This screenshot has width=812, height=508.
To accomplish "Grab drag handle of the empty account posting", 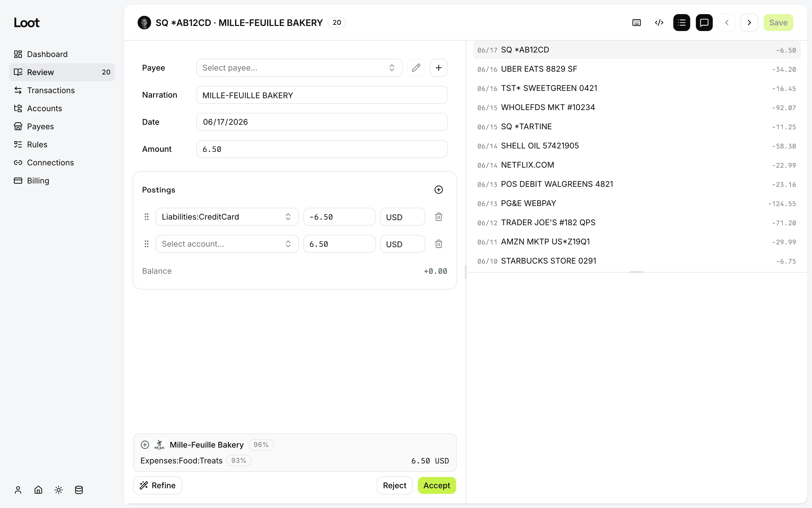I will tap(147, 244).
